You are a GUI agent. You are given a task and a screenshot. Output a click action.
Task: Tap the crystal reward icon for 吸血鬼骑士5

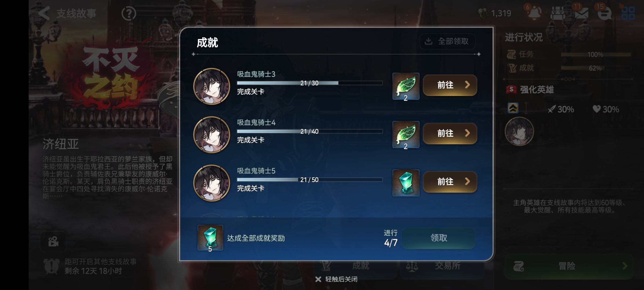406,183
